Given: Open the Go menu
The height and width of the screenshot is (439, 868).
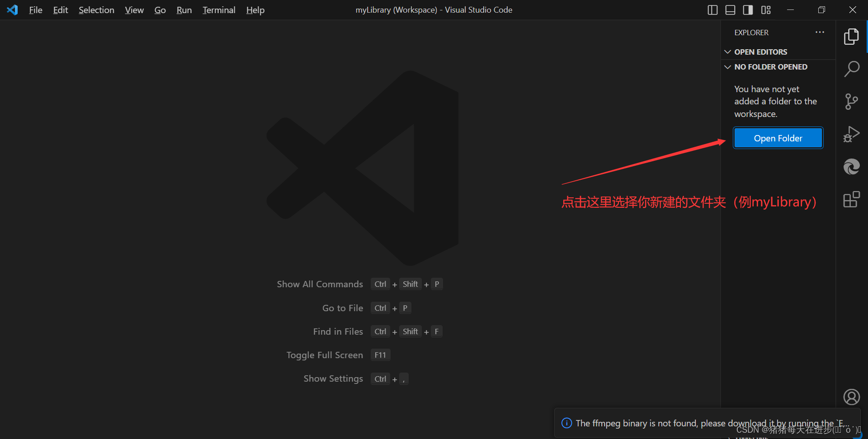Looking at the screenshot, I should [160, 10].
